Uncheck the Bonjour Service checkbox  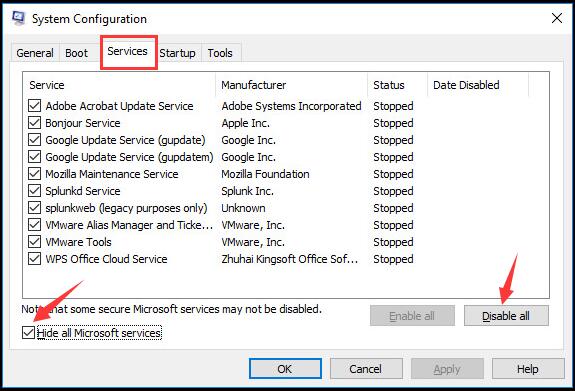(34, 123)
